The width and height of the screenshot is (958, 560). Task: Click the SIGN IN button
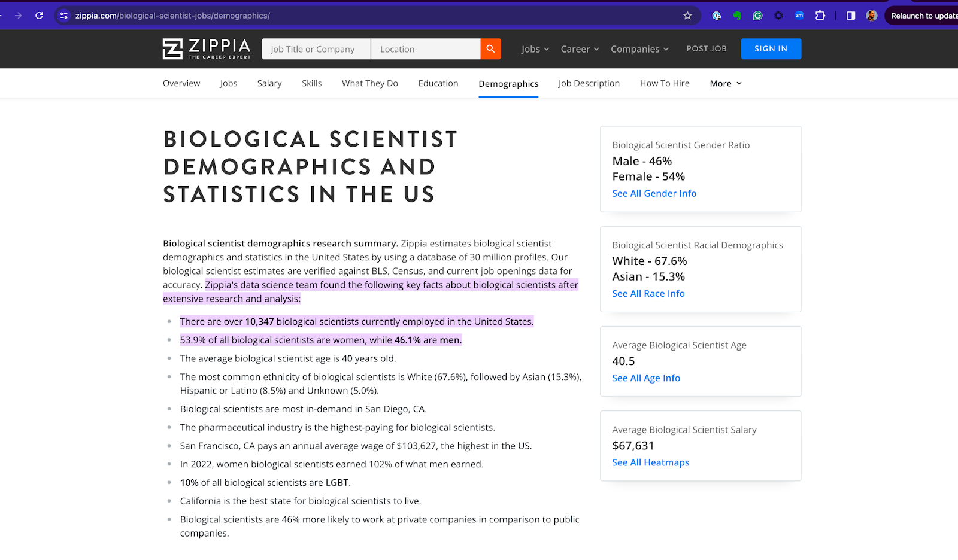(x=771, y=49)
